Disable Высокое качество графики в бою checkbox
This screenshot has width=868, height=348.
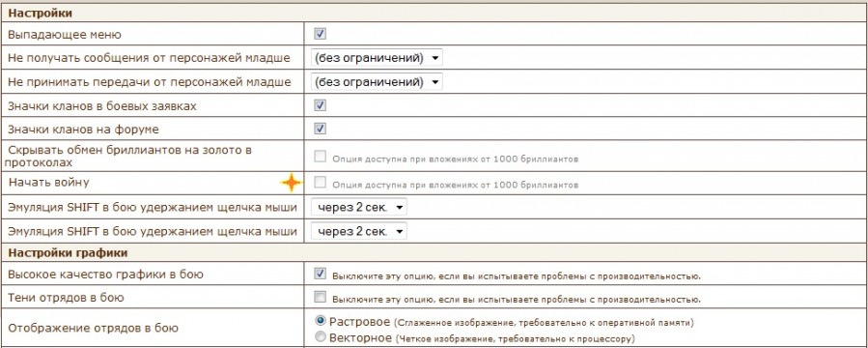[320, 274]
